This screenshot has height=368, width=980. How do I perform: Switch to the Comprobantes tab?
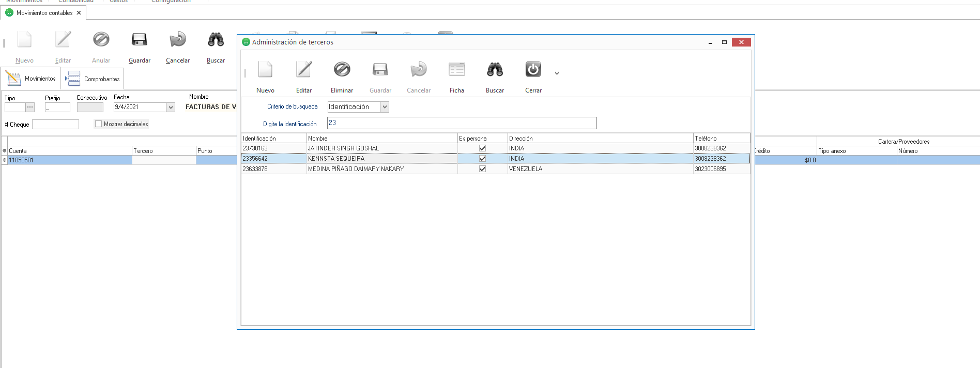tap(94, 79)
